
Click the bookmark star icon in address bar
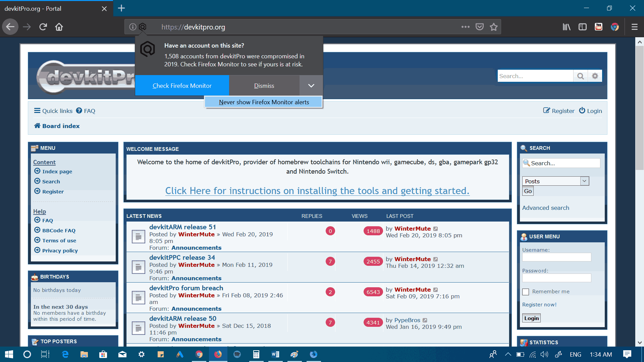pos(494,27)
